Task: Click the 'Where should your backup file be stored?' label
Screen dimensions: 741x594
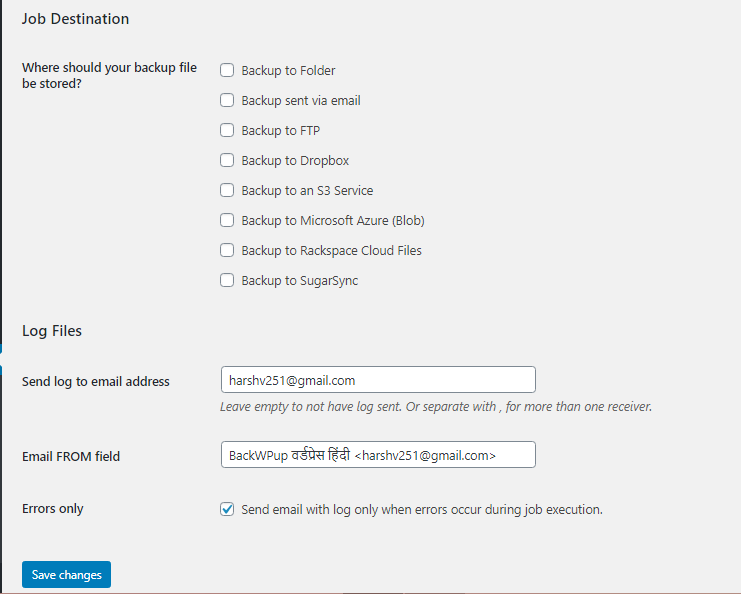Action: pyautogui.click(x=109, y=76)
